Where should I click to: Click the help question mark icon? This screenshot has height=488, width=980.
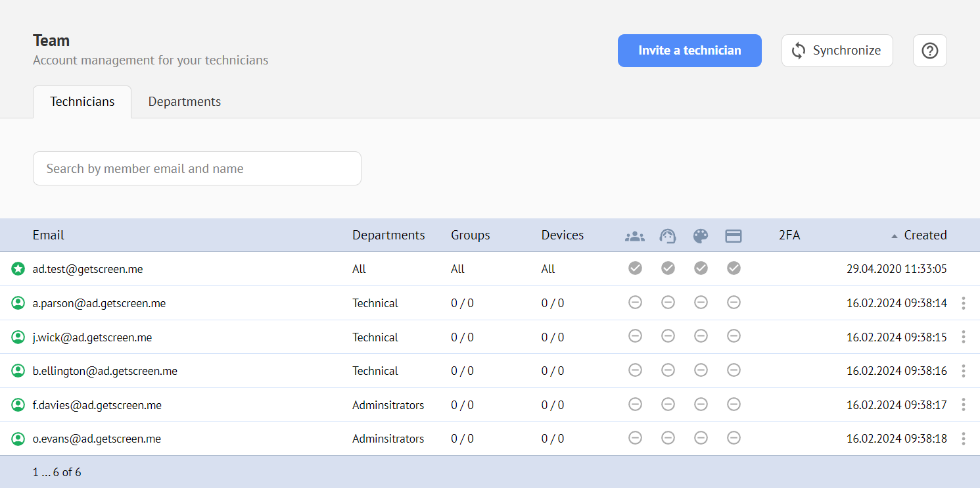[x=929, y=51]
